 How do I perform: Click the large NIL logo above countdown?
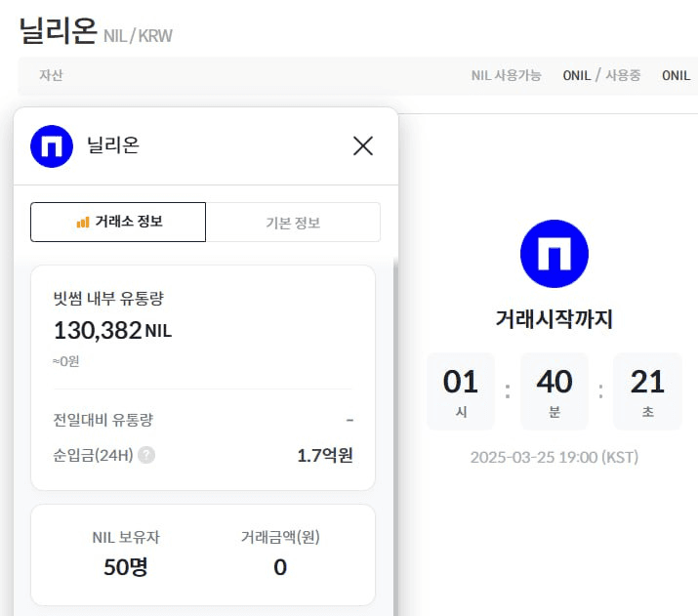[x=554, y=254]
